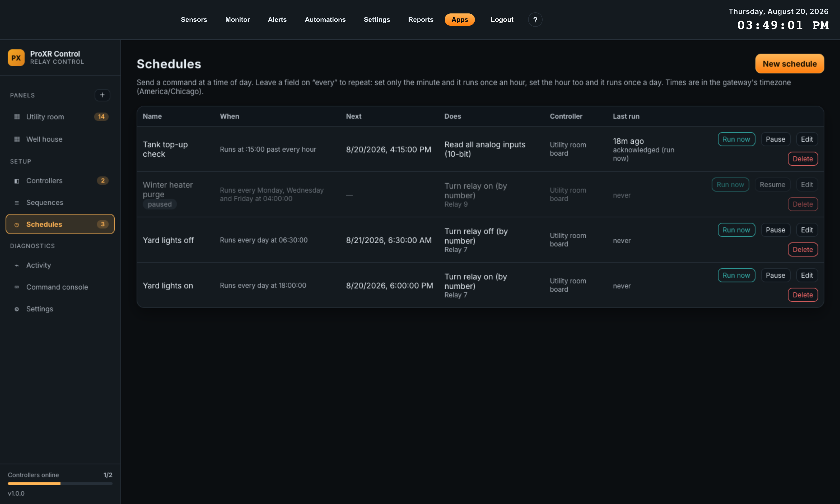Click 'Runs at :15:00 past every hour'
Screen dimensions: 840x504
click(x=268, y=150)
